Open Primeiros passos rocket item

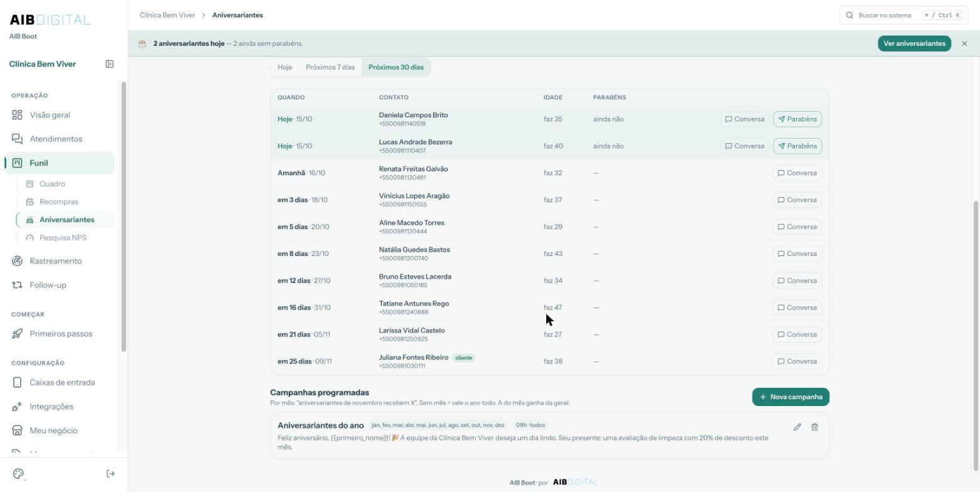click(60, 334)
